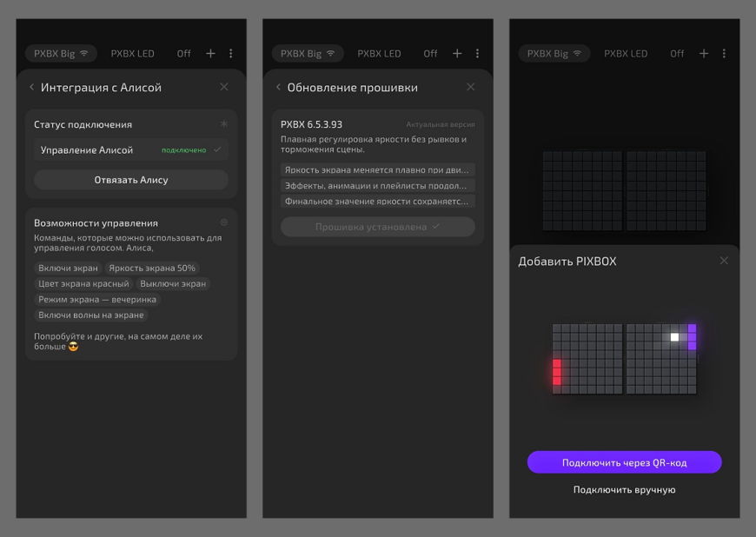
Task: Select the Off tab in the left screen
Action: tap(183, 54)
